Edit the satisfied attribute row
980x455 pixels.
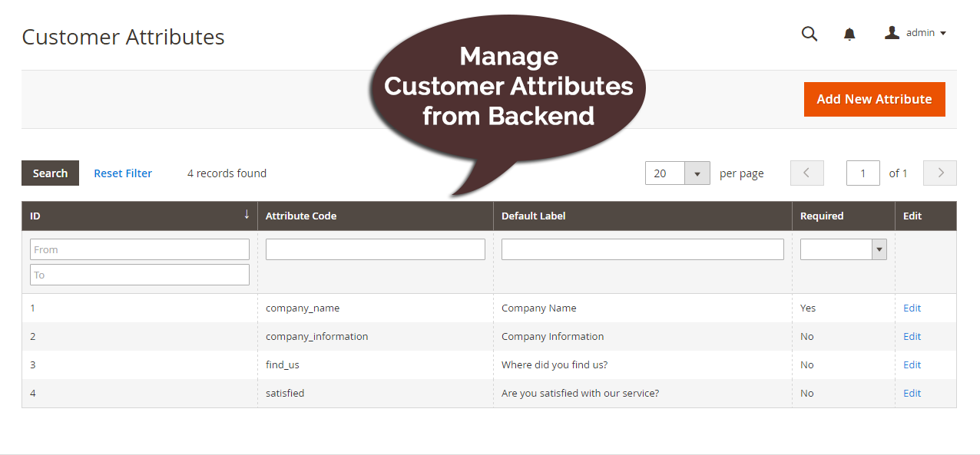pos(912,393)
